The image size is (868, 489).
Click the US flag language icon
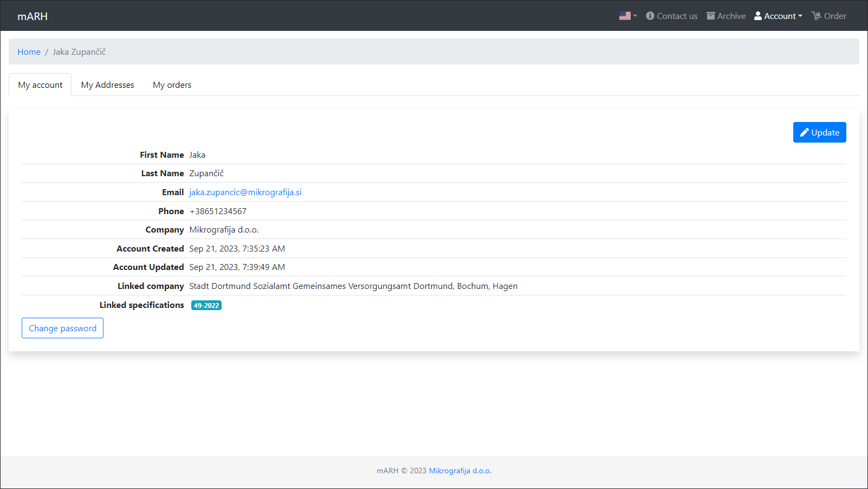point(625,16)
